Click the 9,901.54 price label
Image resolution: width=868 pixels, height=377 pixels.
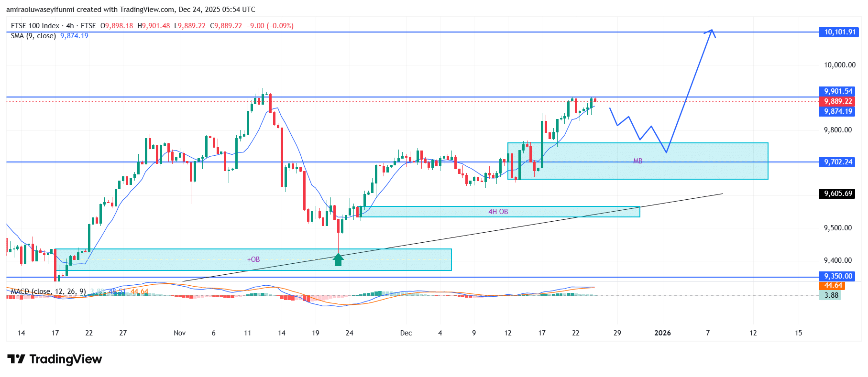pos(838,91)
